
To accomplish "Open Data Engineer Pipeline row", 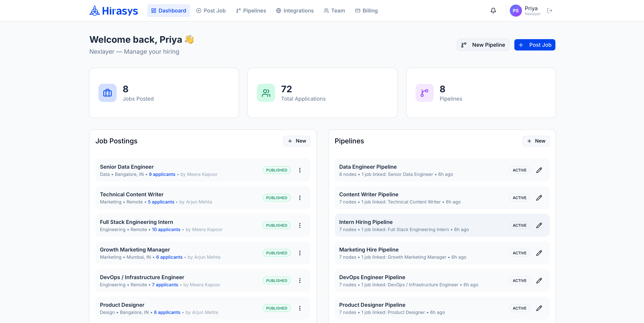I will point(442,170).
